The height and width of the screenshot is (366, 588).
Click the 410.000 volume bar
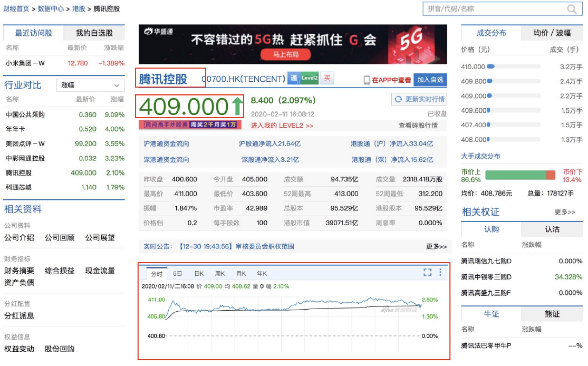[513, 67]
